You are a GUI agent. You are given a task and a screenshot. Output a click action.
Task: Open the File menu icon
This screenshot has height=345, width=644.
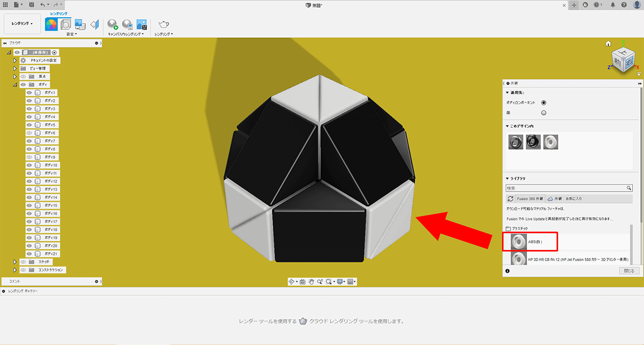[17, 4]
